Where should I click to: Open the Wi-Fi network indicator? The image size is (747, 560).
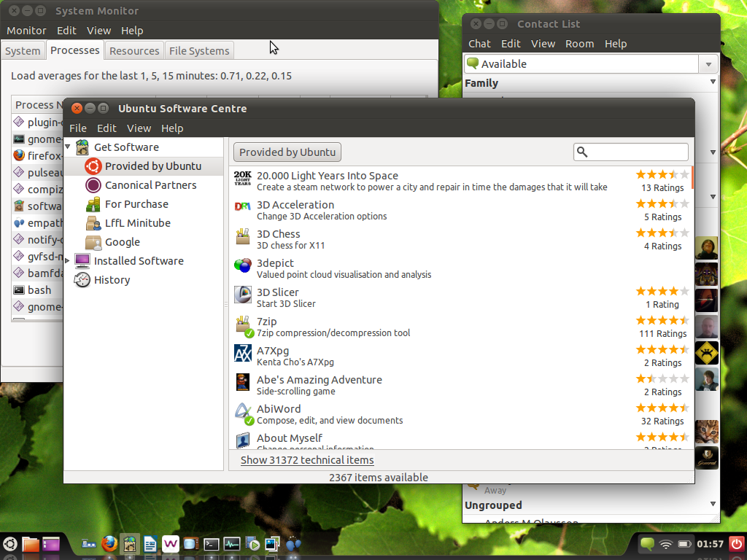(x=665, y=544)
